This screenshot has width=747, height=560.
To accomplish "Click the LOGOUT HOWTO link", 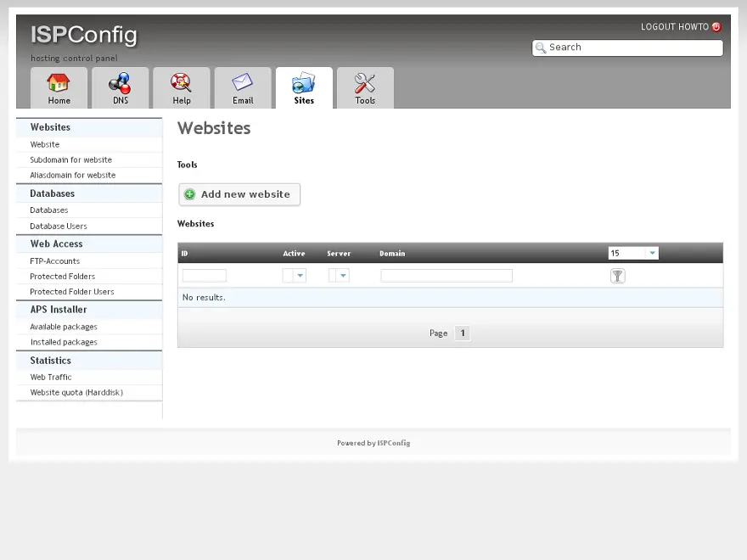I will [x=674, y=26].
